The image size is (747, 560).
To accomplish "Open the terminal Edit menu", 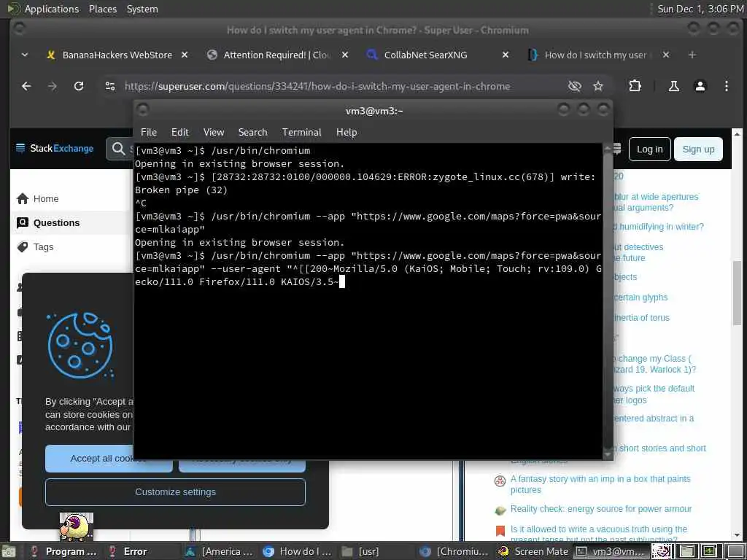I will pyautogui.click(x=180, y=133).
